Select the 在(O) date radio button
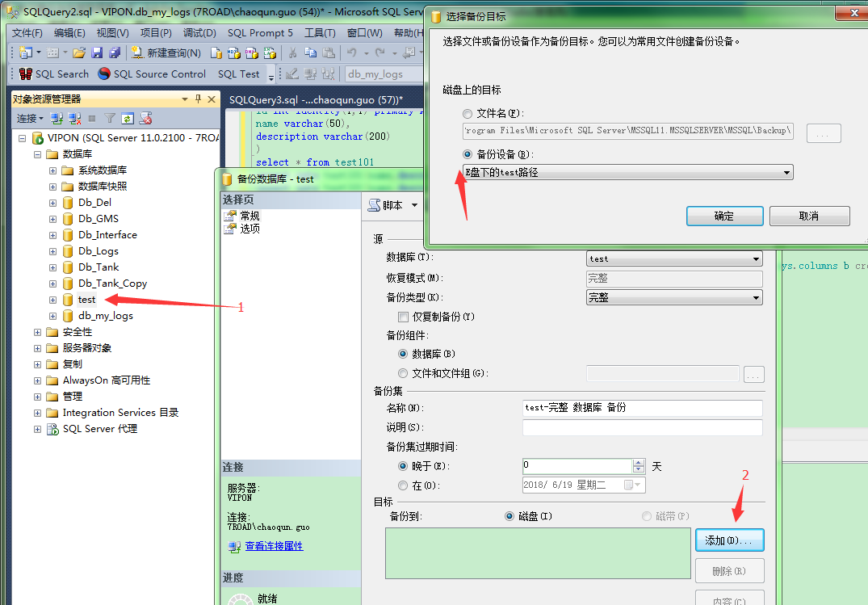Image resolution: width=868 pixels, height=605 pixels. coord(403,486)
